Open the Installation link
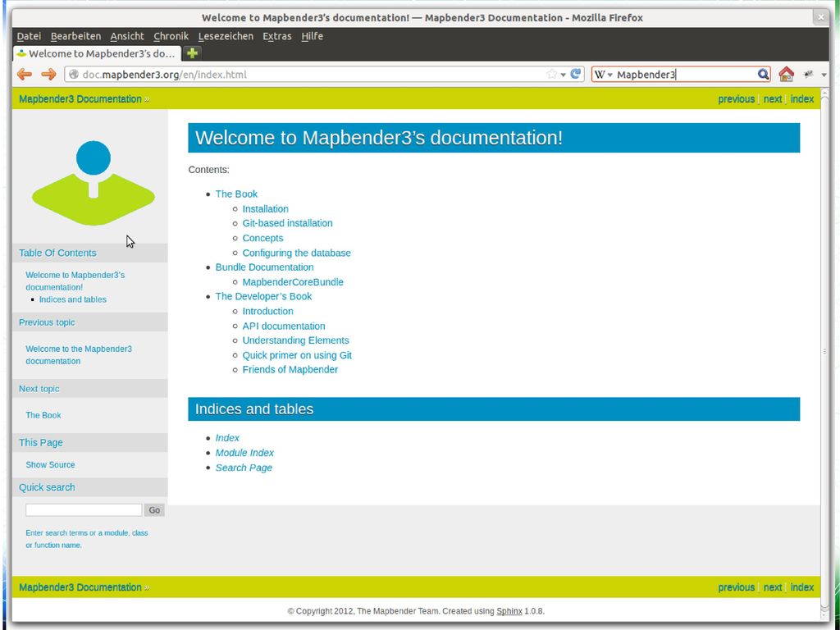The image size is (840, 630). click(x=265, y=209)
